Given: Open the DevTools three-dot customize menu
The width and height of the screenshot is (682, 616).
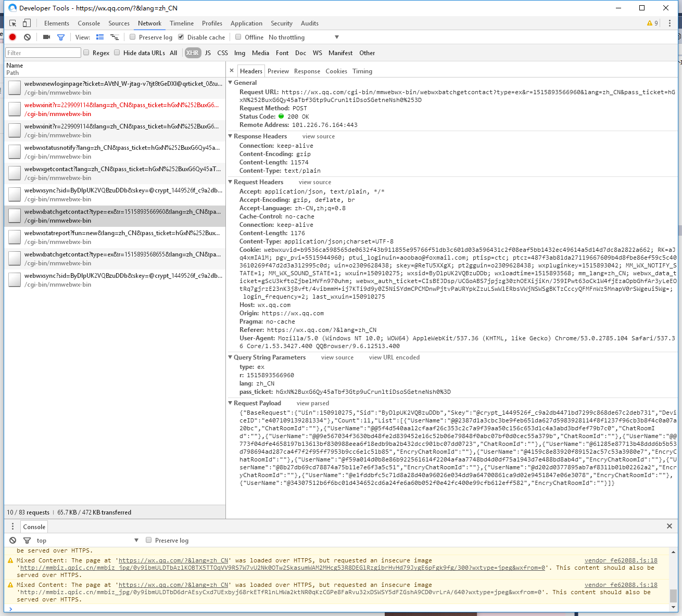Looking at the screenshot, I should (x=670, y=23).
